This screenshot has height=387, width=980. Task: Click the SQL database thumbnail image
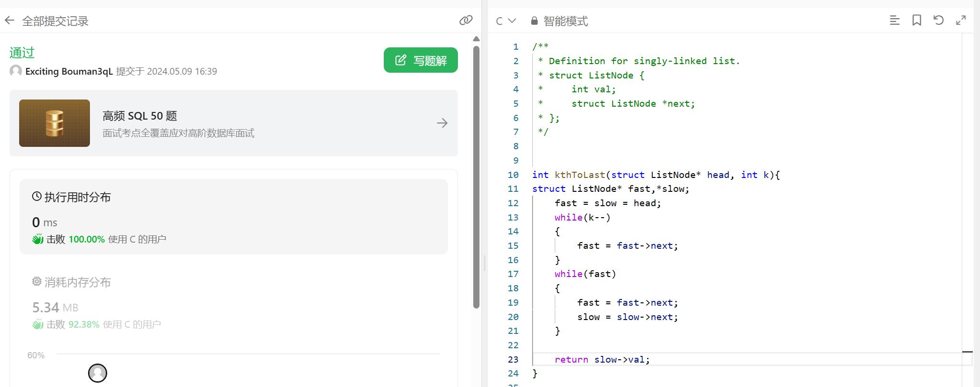tap(55, 123)
